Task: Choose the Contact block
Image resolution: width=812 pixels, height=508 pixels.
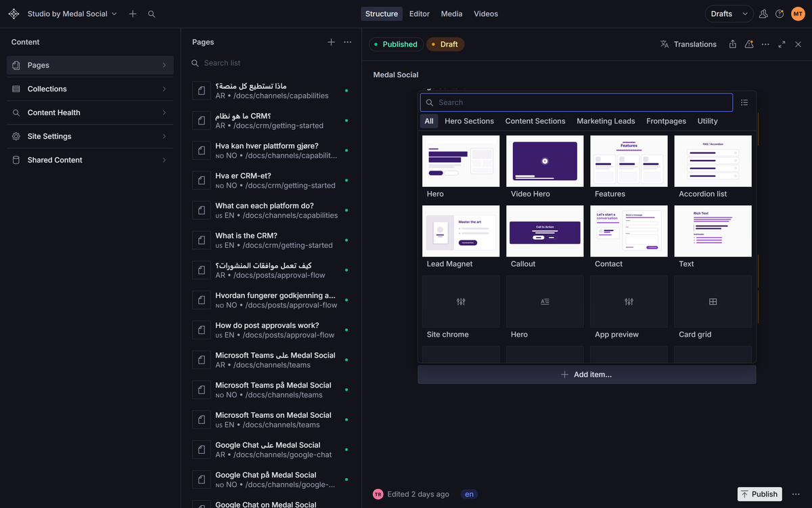Action: point(629,238)
